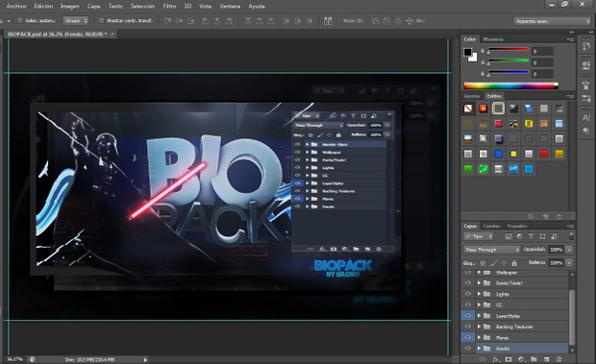The height and width of the screenshot is (364, 596).
Task: Add a layer style via fx icon
Action: click(496, 359)
